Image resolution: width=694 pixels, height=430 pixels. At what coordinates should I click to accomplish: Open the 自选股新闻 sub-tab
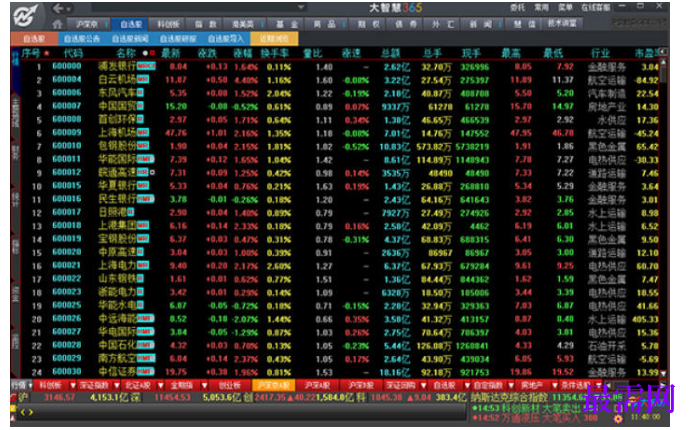(x=130, y=39)
